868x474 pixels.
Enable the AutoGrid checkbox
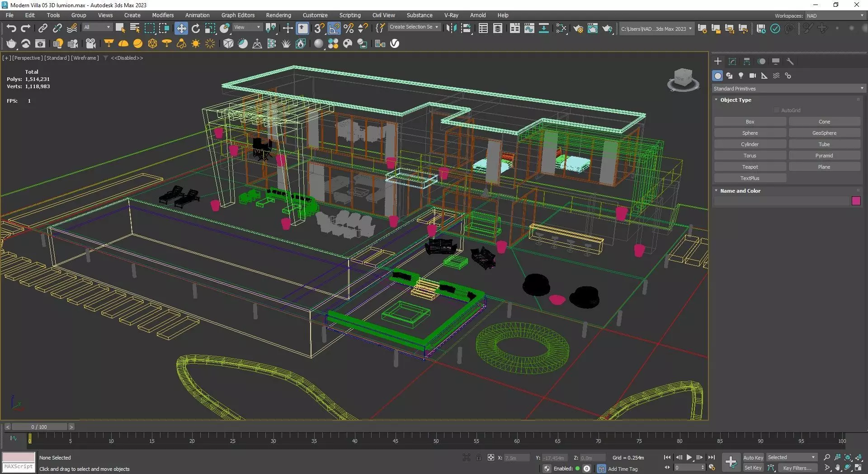[777, 110]
